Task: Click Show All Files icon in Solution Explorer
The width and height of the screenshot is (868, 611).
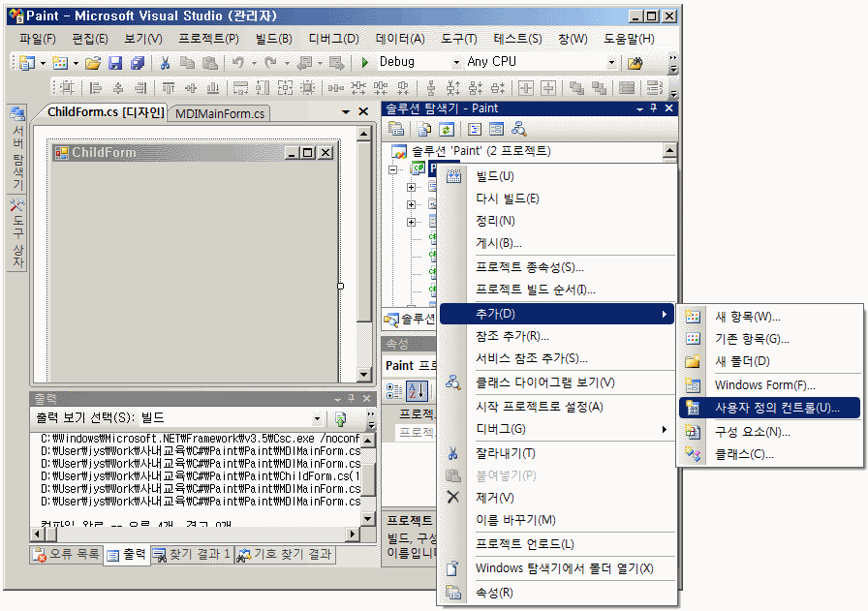Action: point(424,129)
